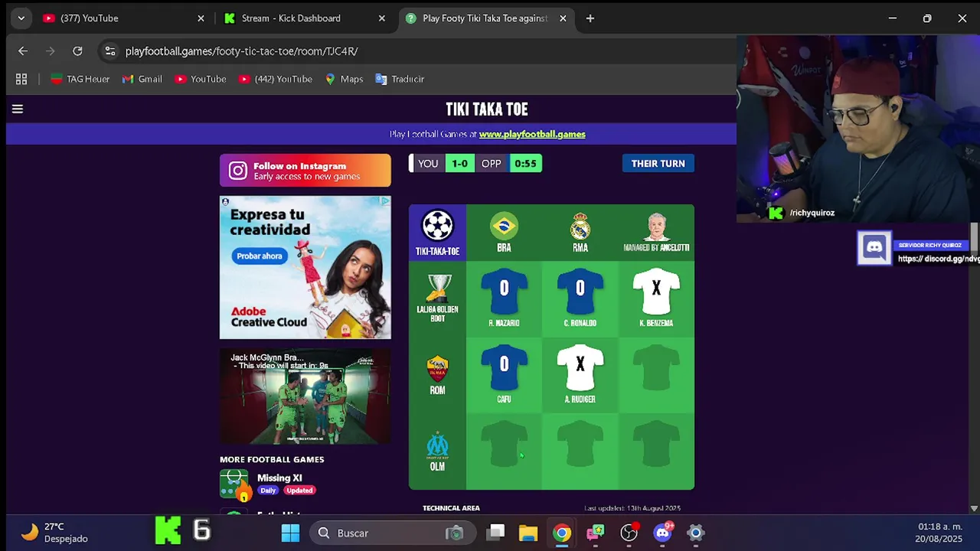Open the Gmail bookmark
Viewport: 980px width, 551px height.
click(142, 79)
